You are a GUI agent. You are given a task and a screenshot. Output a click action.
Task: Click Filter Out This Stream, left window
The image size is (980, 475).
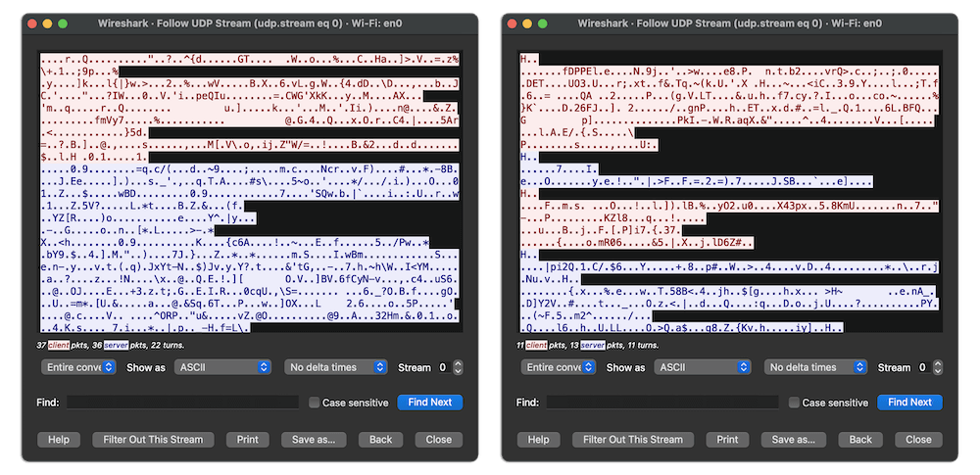(x=153, y=440)
